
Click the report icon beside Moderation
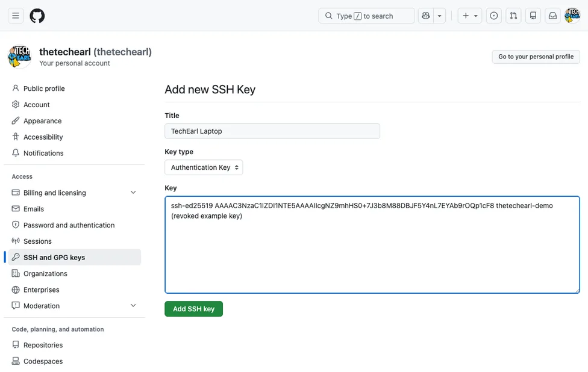[16, 305]
